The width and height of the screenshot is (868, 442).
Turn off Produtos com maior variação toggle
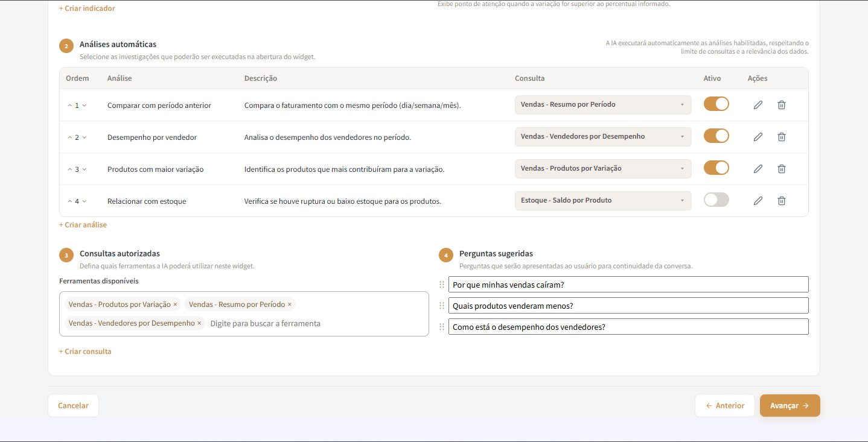716,168
